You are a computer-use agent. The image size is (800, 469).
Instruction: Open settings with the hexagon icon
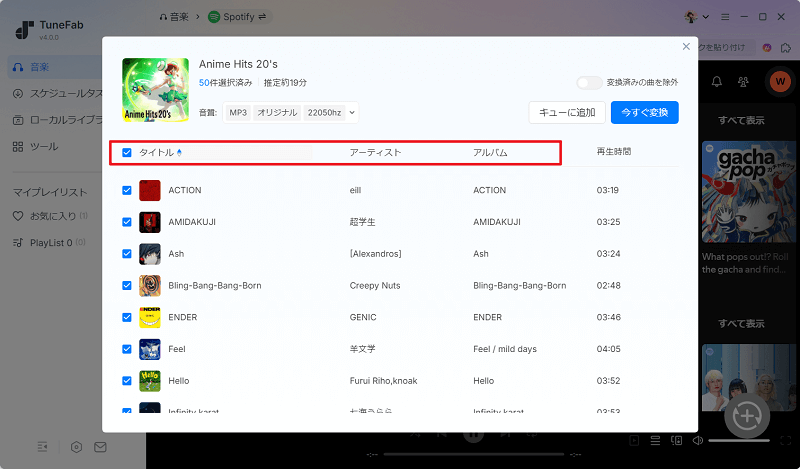pyautogui.click(x=77, y=447)
